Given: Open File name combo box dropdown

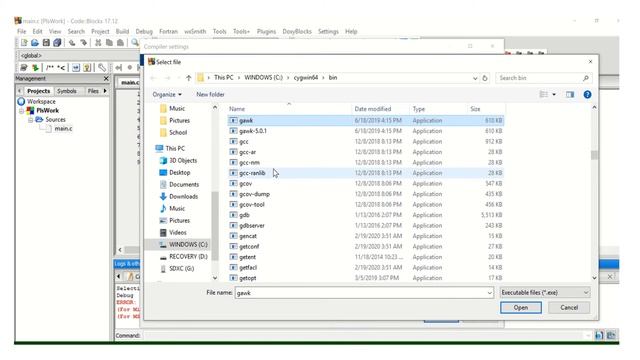Looking at the screenshot, I should pos(489,293).
